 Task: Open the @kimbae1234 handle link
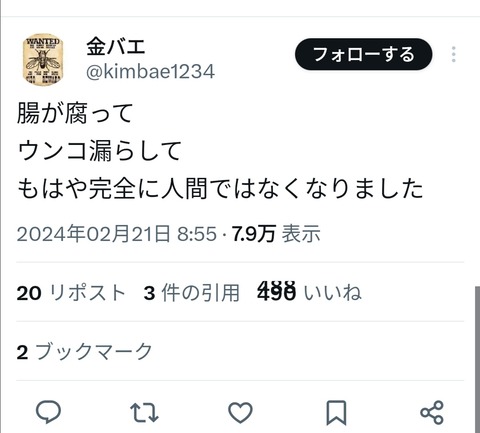click(x=150, y=72)
